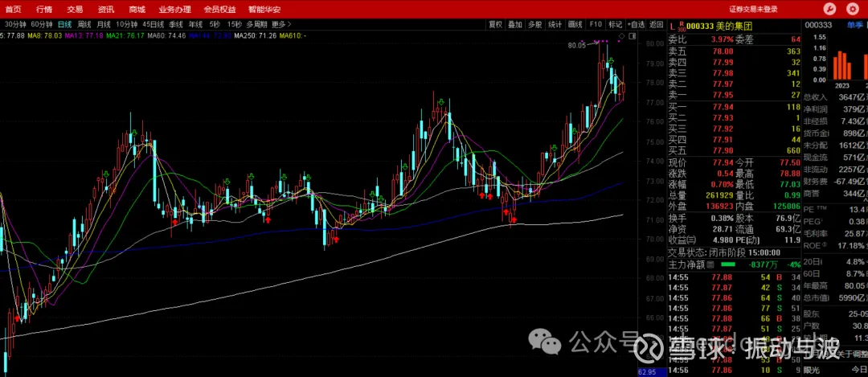Click the 2023 revenue bar chart
The image size is (868, 377).
842,64
